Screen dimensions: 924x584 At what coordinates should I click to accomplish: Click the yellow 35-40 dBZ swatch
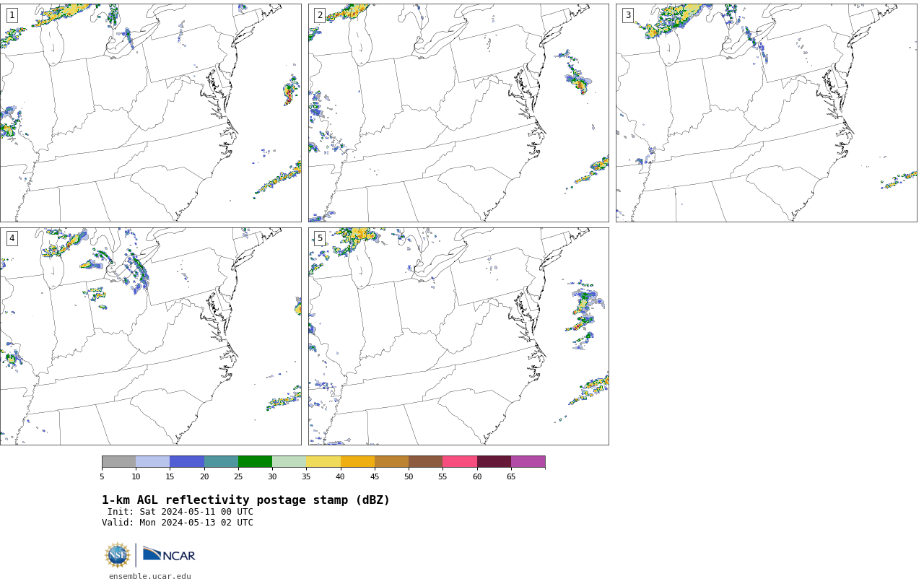(323, 462)
